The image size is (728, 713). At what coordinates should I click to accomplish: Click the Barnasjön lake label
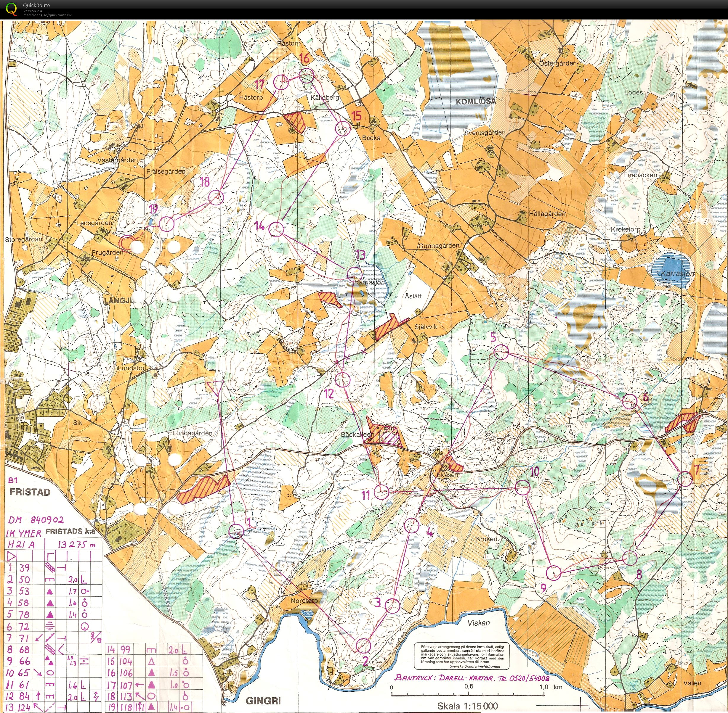(x=369, y=282)
